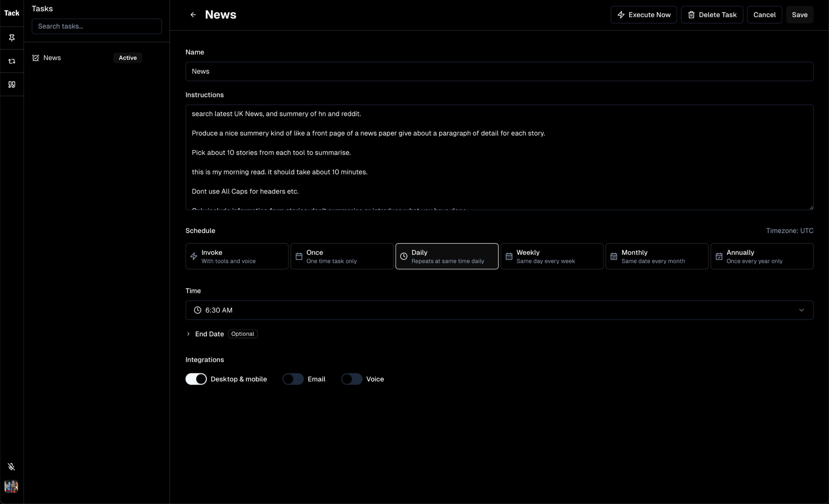This screenshot has height=504, width=829.
Task: Open the user avatar at bottom left
Action: [11, 487]
